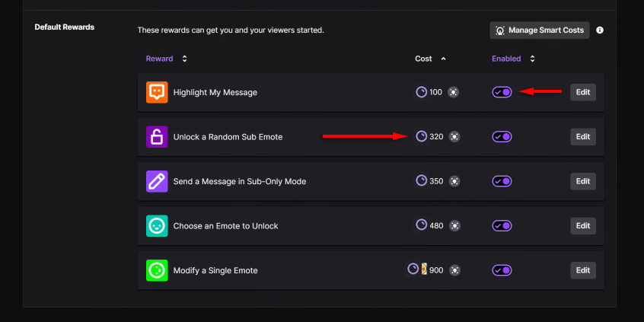Image resolution: width=644 pixels, height=322 pixels.
Task: Disable the Highlight My Message reward toggle
Action: [x=502, y=92]
